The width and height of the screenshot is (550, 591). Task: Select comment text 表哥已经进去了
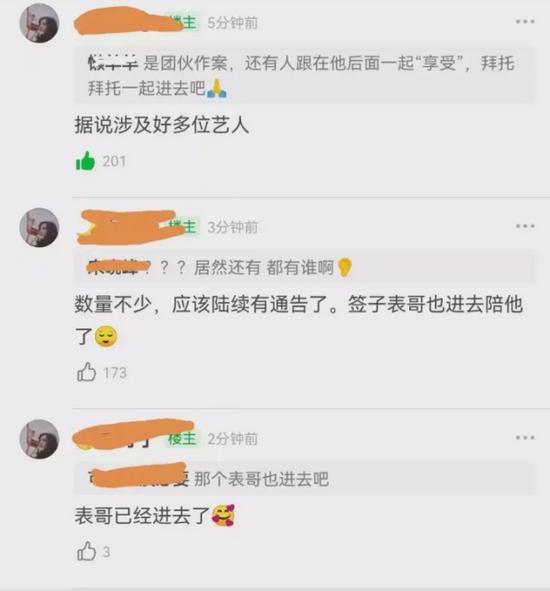pos(142,516)
